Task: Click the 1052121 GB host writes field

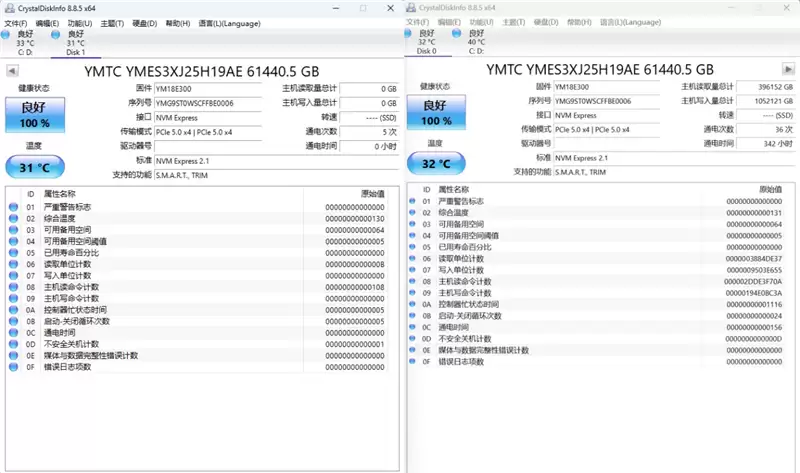Action: pos(766,101)
